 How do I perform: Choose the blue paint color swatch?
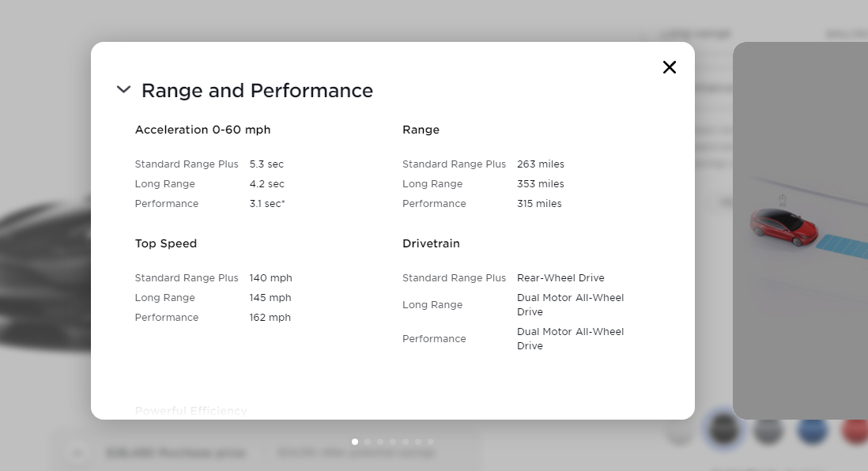tap(812, 431)
